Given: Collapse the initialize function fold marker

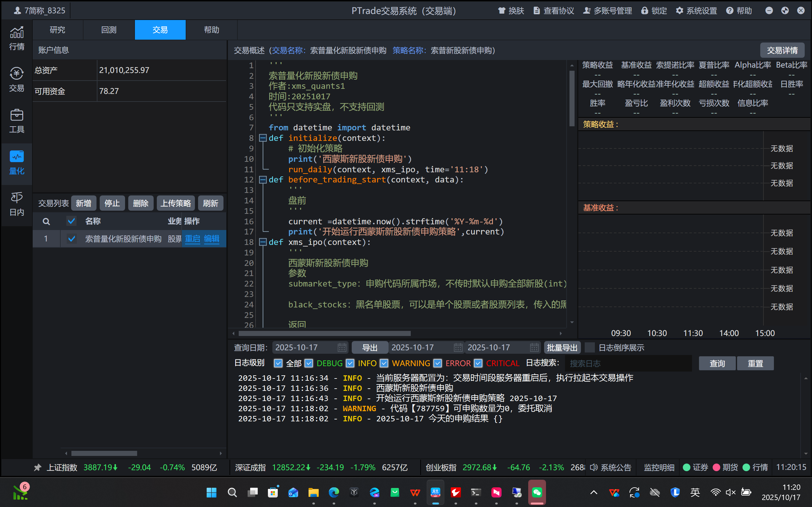Looking at the screenshot, I should (x=263, y=138).
